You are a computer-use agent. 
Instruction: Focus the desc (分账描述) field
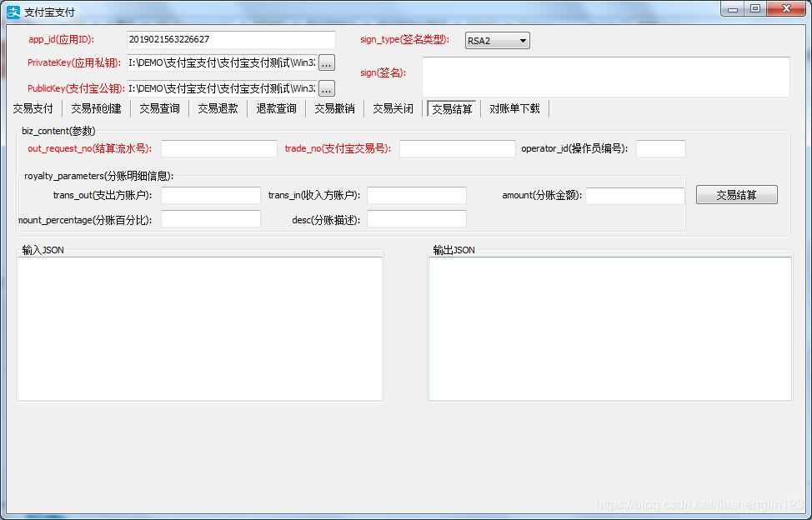coord(417,218)
